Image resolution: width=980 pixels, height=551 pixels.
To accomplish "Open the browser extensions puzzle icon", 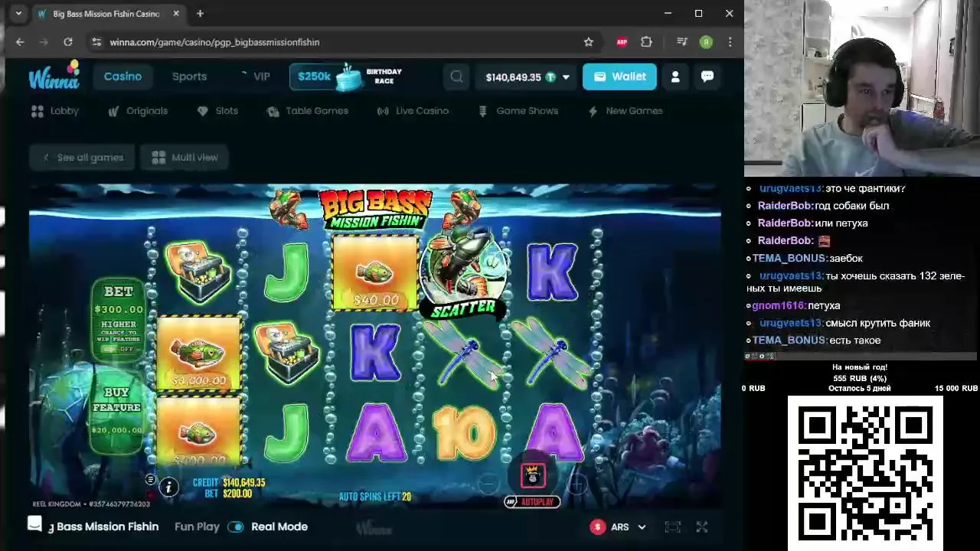I will click(646, 42).
